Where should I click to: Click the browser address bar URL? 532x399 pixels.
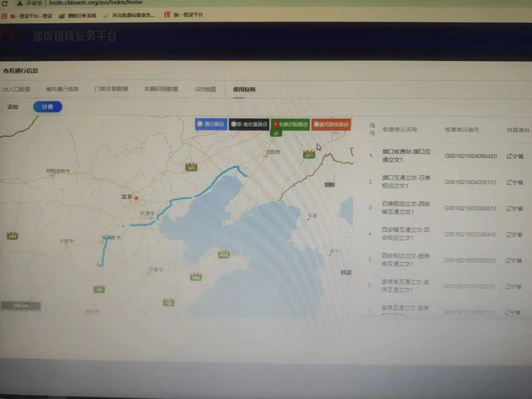tap(96, 2)
